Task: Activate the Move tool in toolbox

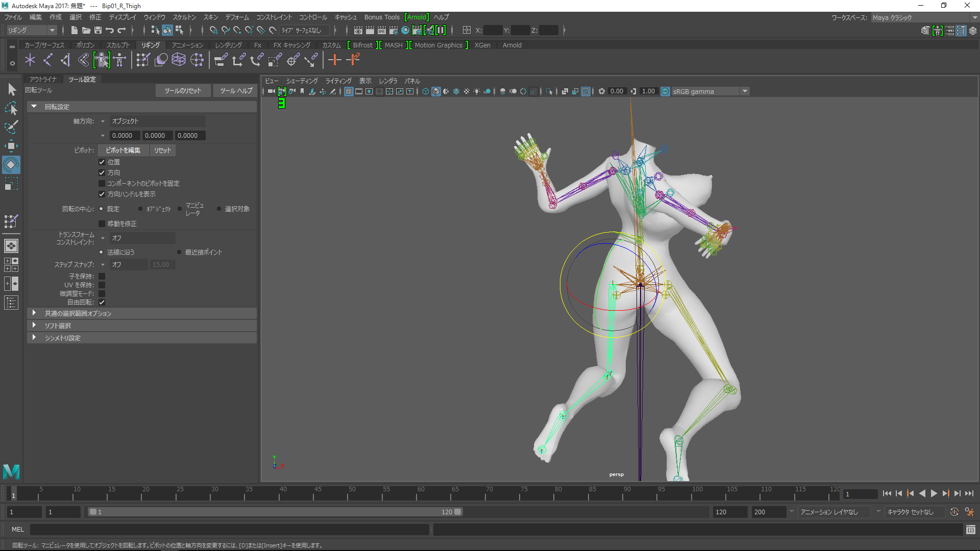Action: click(11, 146)
